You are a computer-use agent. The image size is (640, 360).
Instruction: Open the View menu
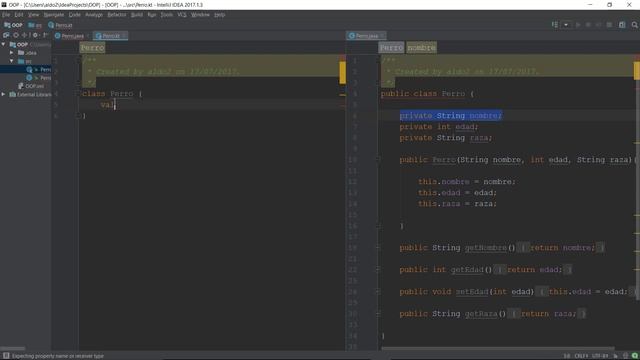pos(33,15)
